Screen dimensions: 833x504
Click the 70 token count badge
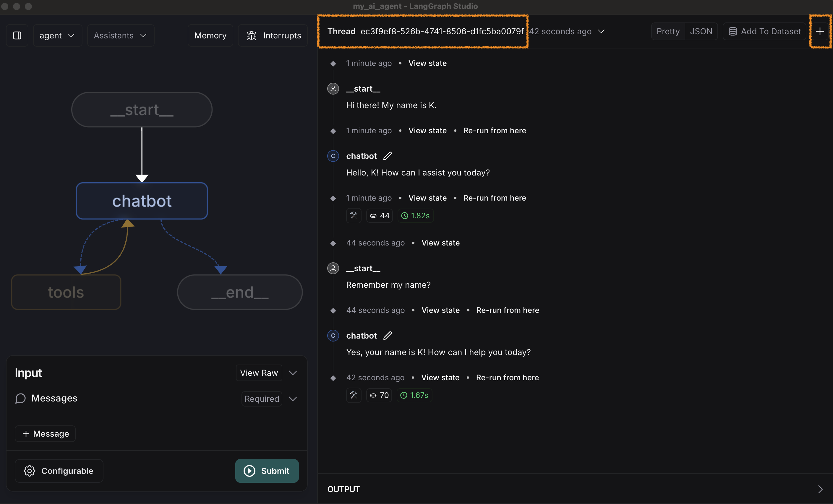379,395
